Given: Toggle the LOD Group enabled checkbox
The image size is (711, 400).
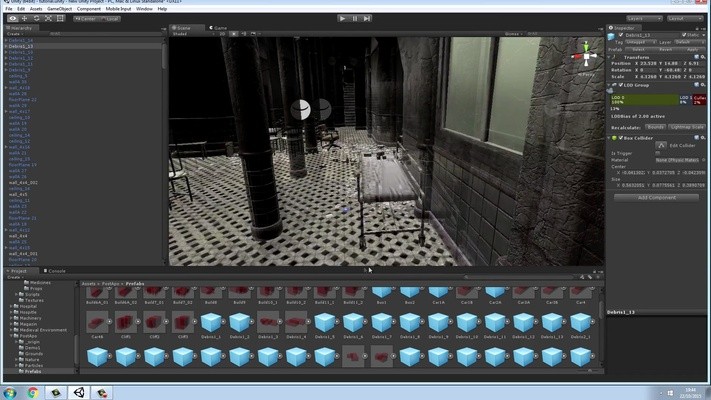Looking at the screenshot, I should (x=621, y=85).
